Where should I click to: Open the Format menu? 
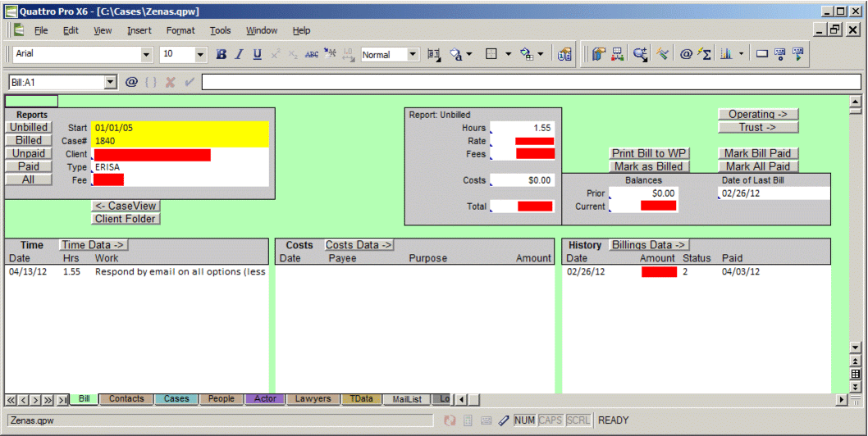pyautogui.click(x=180, y=30)
